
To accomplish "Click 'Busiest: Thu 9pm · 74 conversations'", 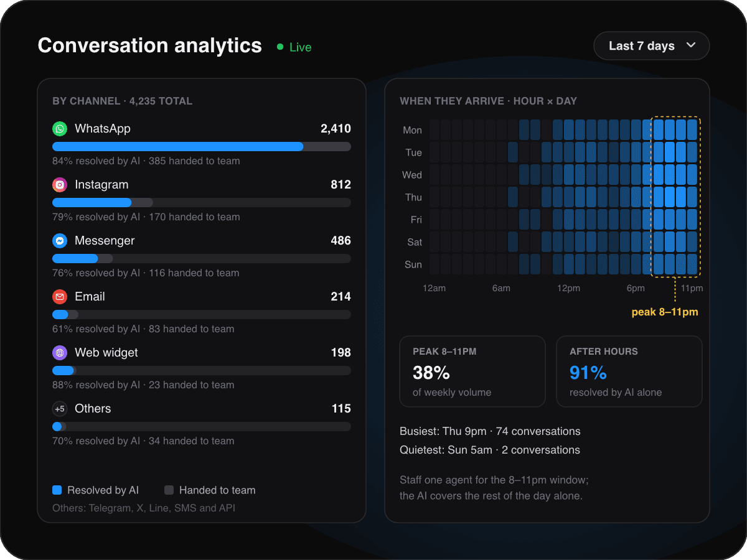I will coord(490,431).
